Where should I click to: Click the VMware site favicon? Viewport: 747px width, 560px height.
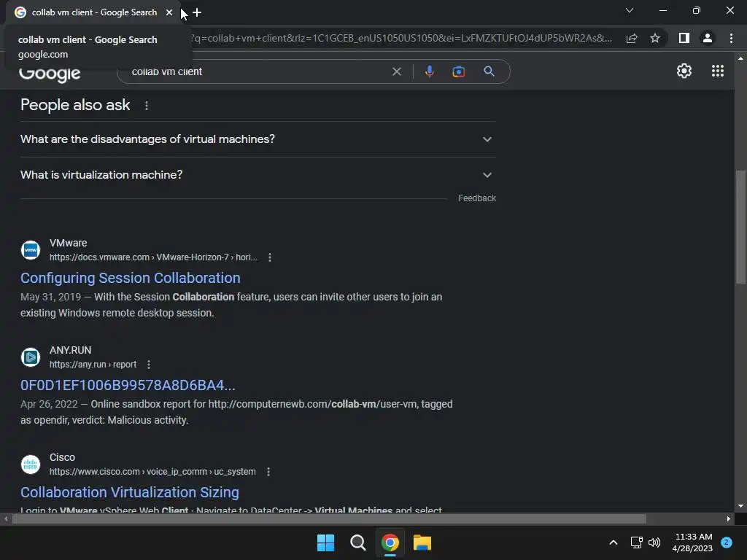[x=31, y=250]
